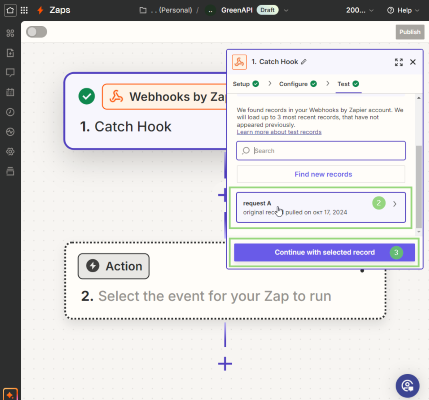This screenshot has width=429, height=400.
Task: Expand the Catch Hook panel to fullscreen
Action: [x=399, y=62]
